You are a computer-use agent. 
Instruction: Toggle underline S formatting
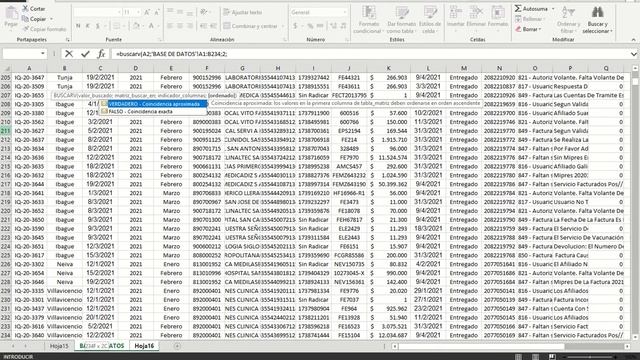98,26
